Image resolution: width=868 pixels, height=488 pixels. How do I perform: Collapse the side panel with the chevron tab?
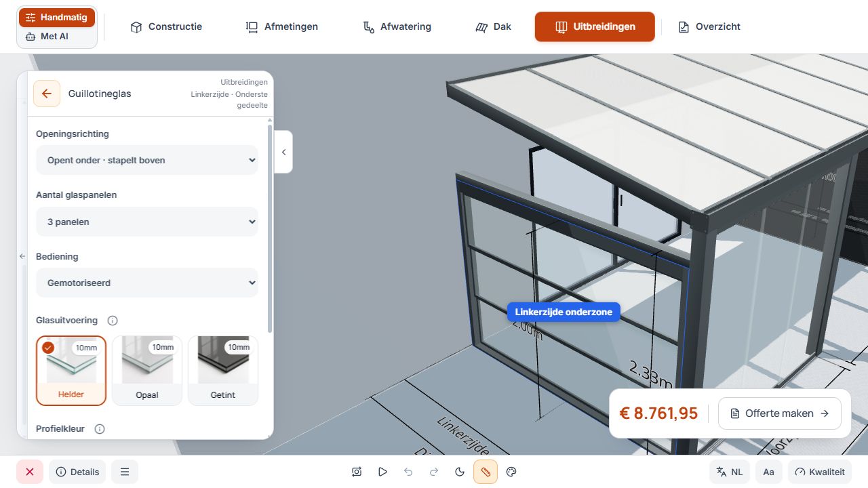point(283,152)
